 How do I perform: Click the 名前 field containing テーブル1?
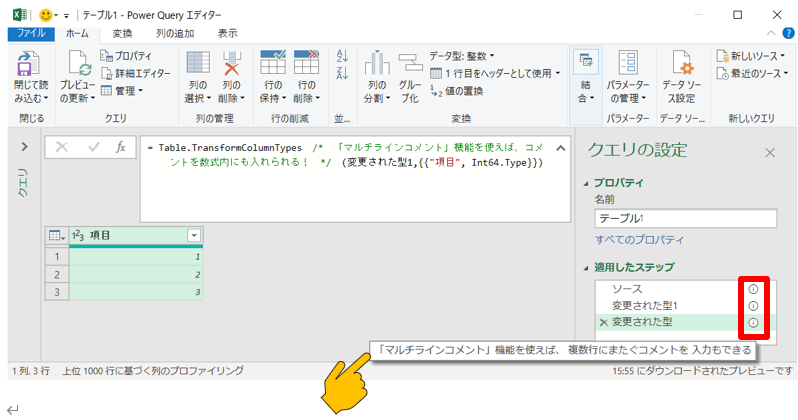(686, 218)
